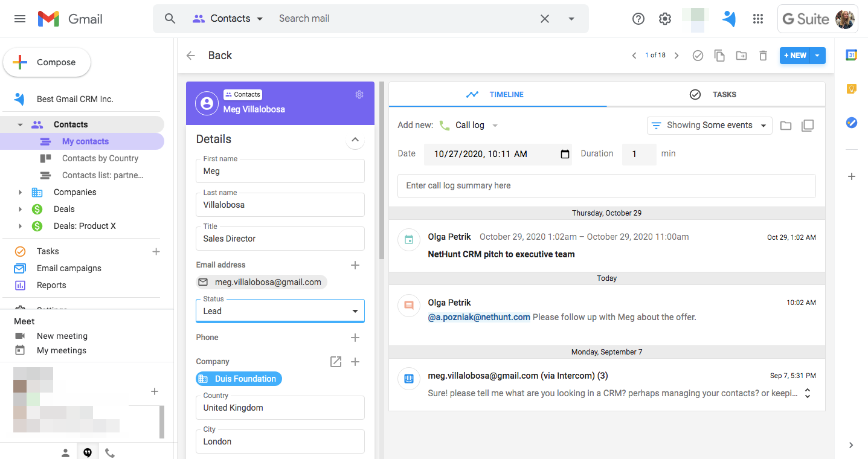Open the Google apps grid
The height and width of the screenshot is (459, 868).
tap(757, 19)
